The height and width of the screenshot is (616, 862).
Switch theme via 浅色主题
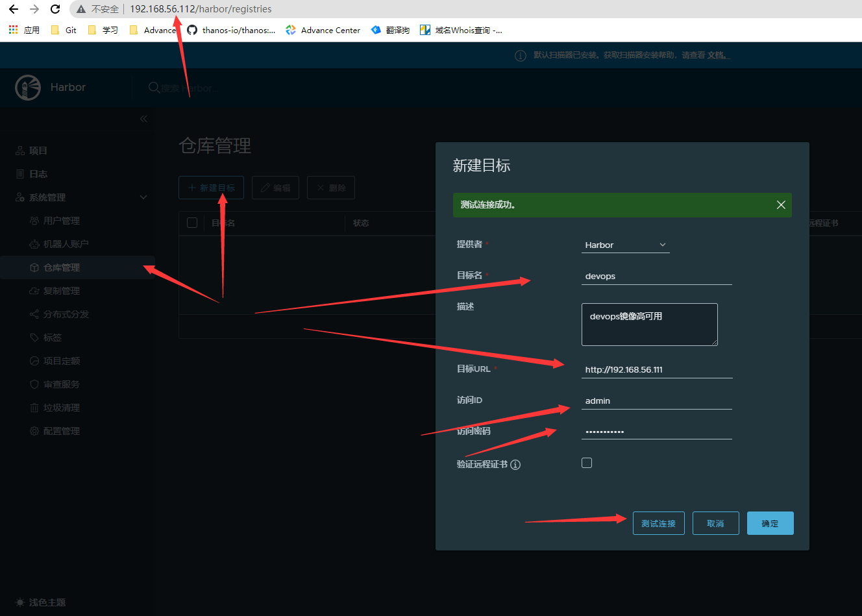(x=40, y=602)
